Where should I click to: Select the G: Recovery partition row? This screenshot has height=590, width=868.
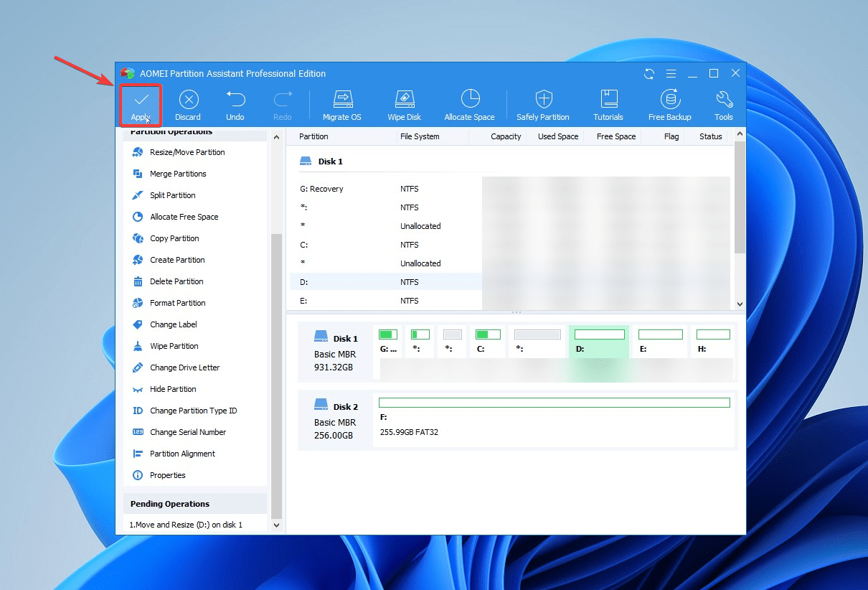coord(321,189)
